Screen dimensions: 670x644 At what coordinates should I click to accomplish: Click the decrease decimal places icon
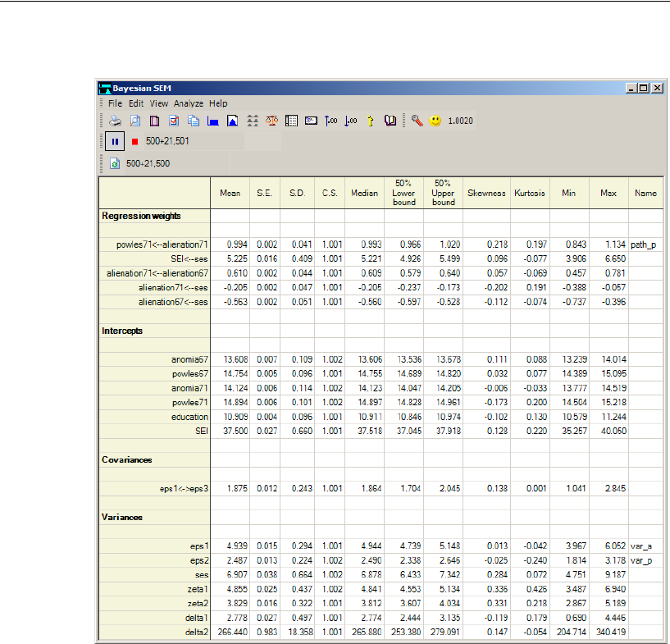point(351,121)
